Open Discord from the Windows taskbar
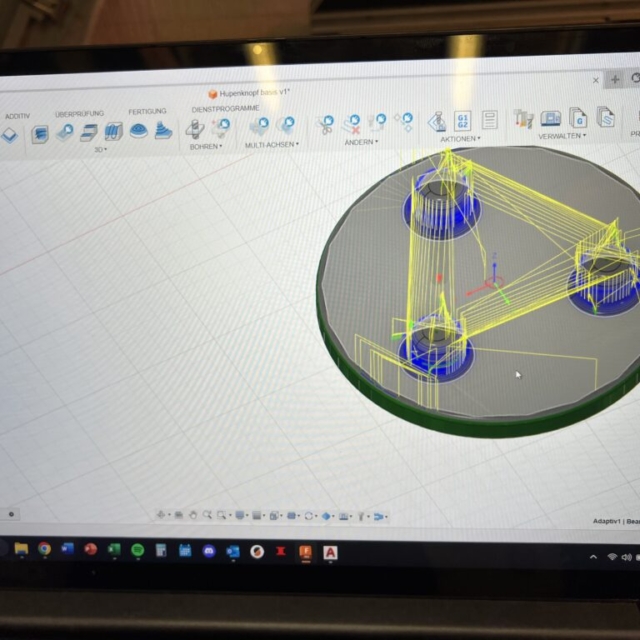The image size is (640, 640). click(209, 550)
